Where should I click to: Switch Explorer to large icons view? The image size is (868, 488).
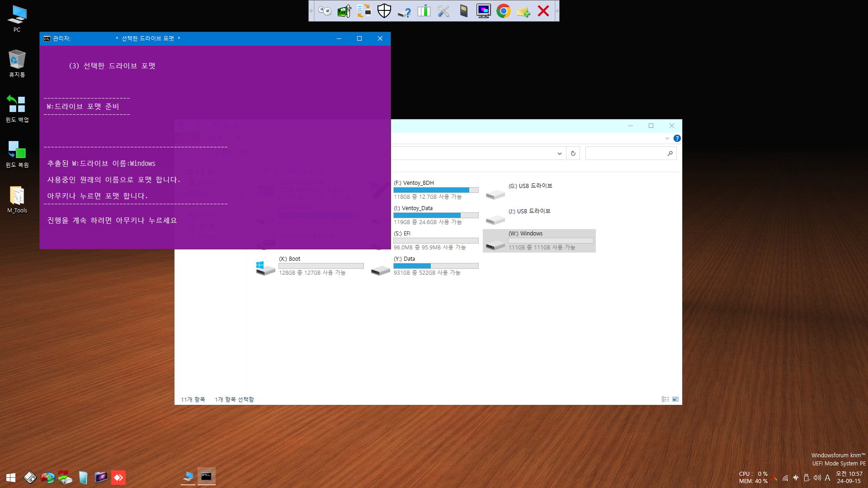675,399
